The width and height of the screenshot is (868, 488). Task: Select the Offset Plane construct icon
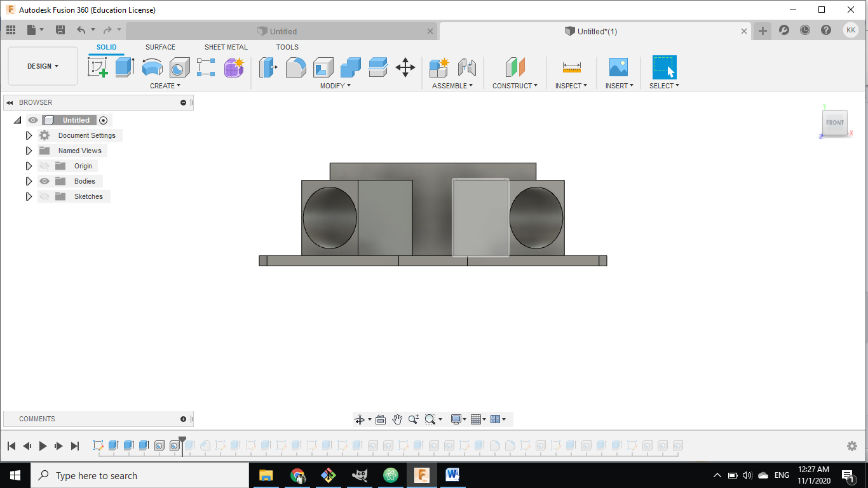pos(515,67)
